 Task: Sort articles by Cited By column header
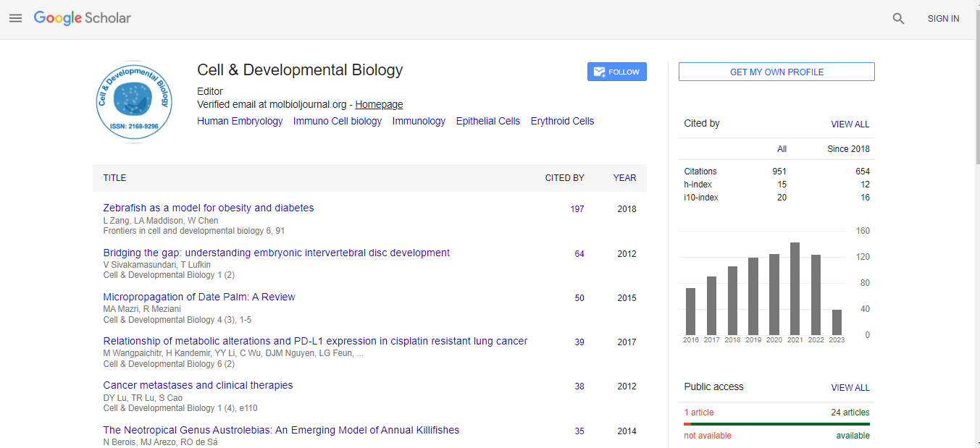[x=564, y=178]
